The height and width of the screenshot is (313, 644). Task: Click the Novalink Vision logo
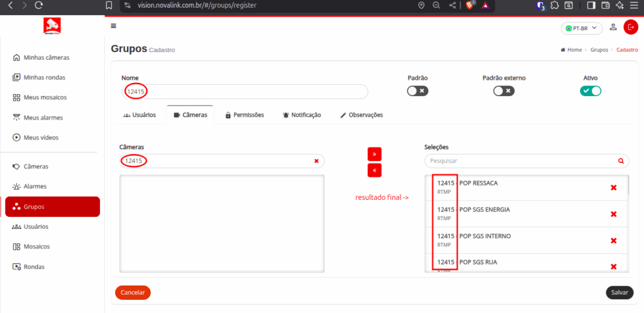click(x=52, y=26)
